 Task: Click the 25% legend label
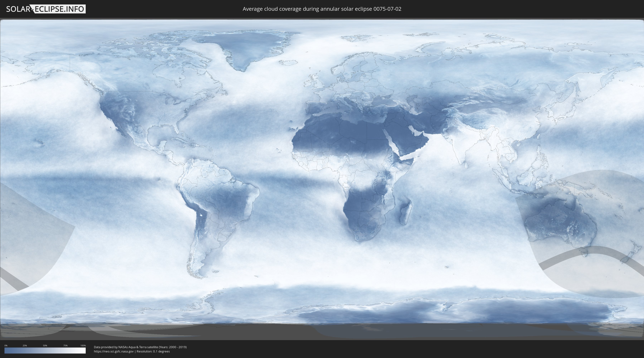[x=25, y=345]
